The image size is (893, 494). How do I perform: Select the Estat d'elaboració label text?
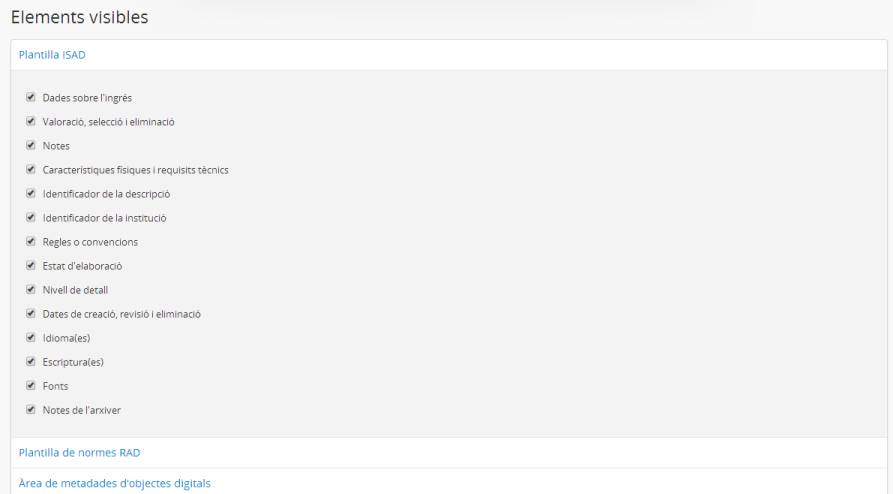click(x=83, y=266)
